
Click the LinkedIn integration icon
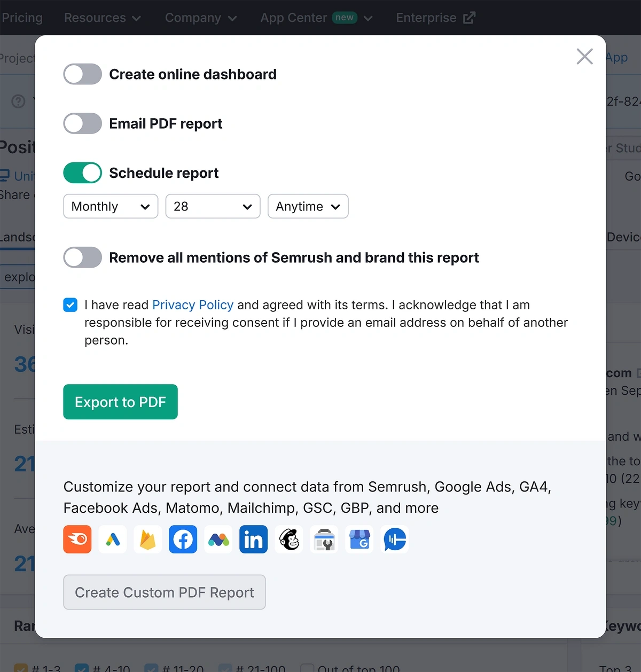254,539
